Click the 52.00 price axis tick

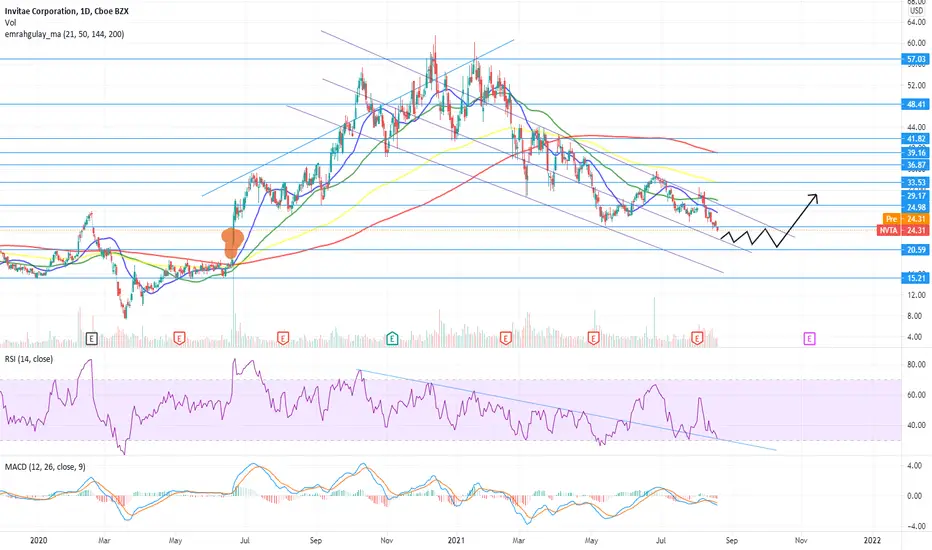pos(916,85)
